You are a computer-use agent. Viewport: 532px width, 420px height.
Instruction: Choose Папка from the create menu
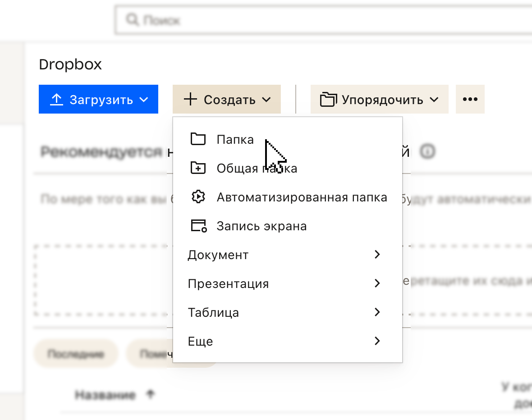coord(287,139)
